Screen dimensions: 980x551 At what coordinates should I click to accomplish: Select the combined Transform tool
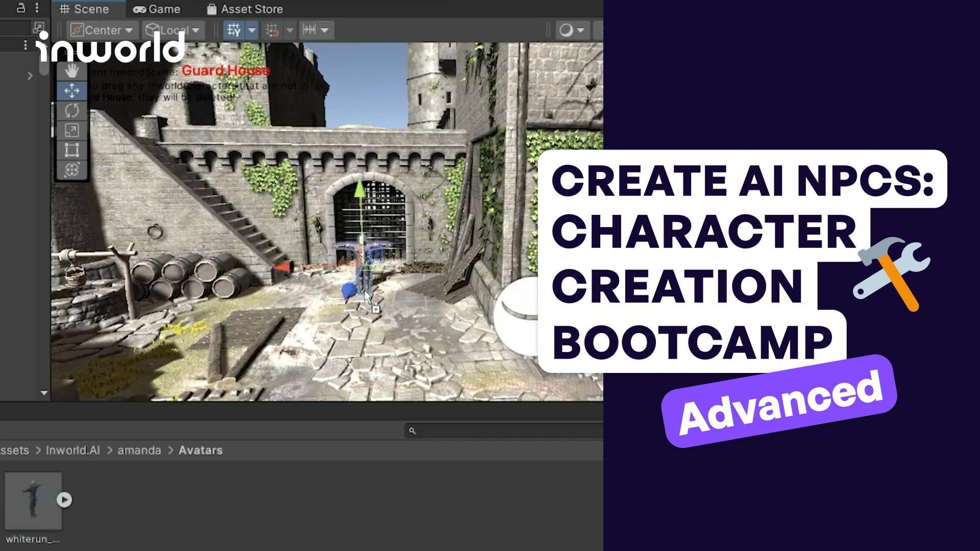click(x=71, y=170)
